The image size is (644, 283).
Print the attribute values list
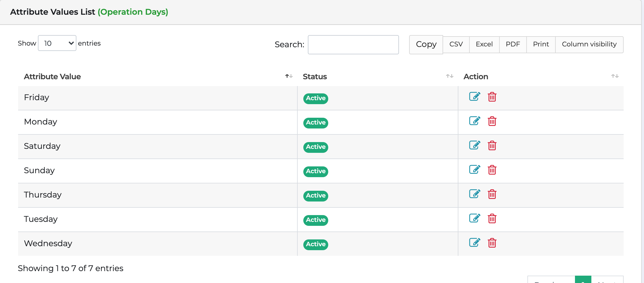541,44
